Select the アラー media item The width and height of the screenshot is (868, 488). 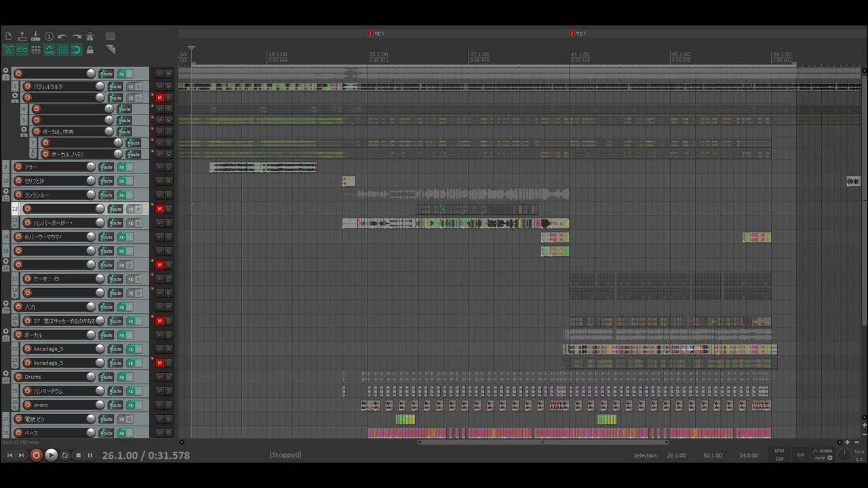coord(263,167)
